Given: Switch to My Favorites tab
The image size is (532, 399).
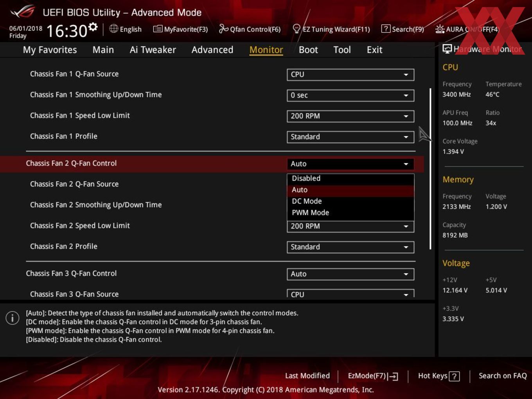Looking at the screenshot, I should 50,50.
